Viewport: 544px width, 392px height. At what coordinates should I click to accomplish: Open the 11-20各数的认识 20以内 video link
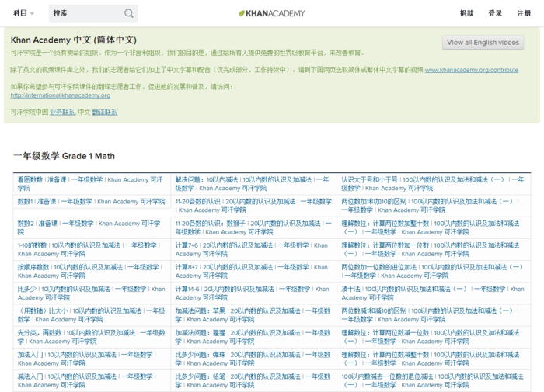coord(253,206)
